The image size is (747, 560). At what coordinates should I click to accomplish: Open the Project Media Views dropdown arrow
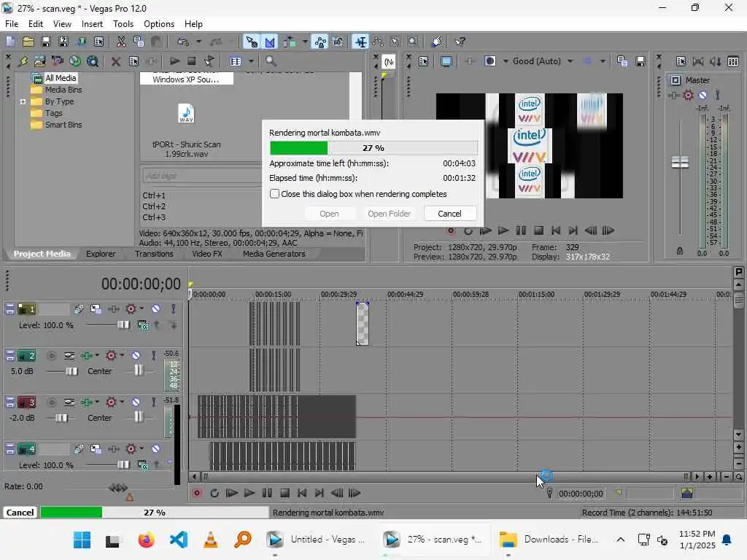click(251, 61)
